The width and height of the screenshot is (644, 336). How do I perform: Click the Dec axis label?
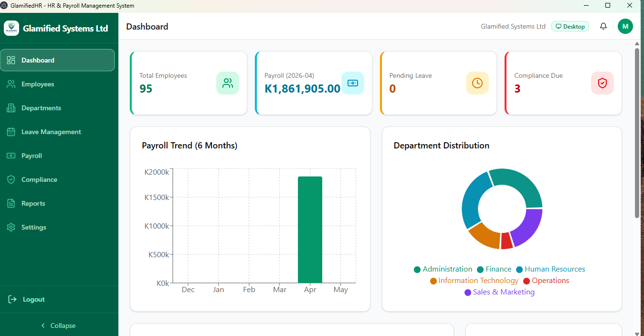(188, 290)
